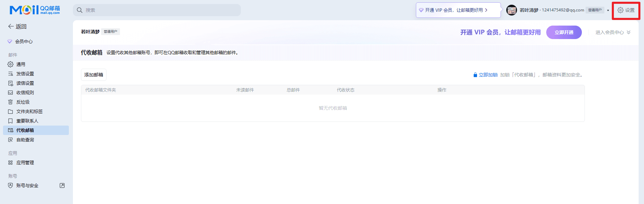Open the 反垃圾 anti-spam section
Image resolution: width=644 pixels, height=204 pixels.
coord(23,102)
